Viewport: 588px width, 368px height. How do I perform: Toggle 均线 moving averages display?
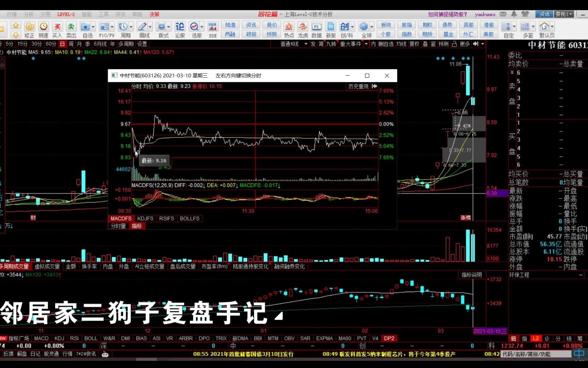click(402, 44)
